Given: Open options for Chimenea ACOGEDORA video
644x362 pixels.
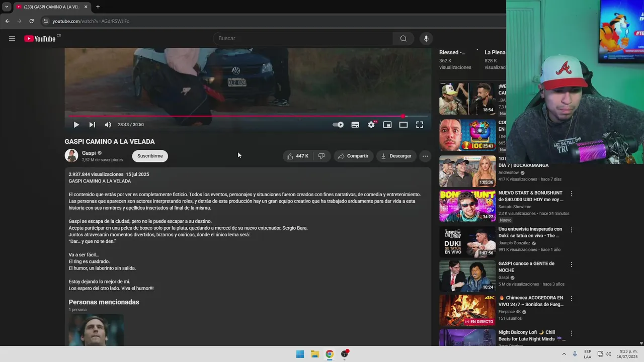Looking at the screenshot, I should click(x=571, y=299).
